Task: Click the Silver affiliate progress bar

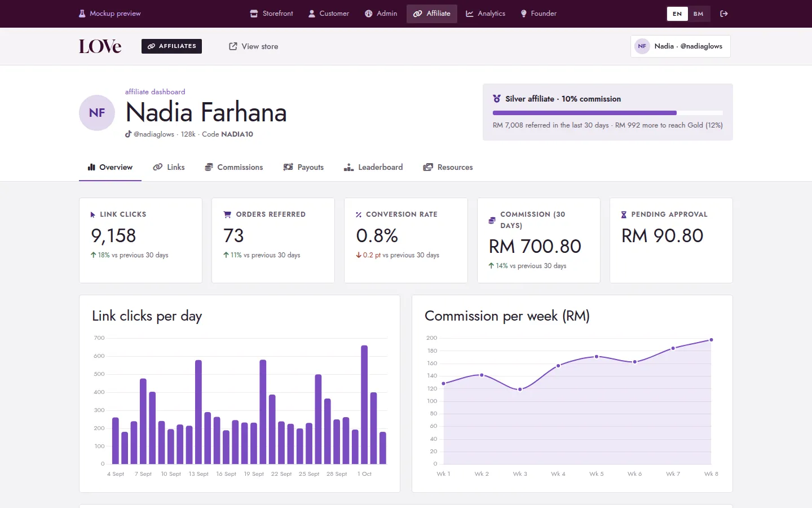Action: click(608, 113)
